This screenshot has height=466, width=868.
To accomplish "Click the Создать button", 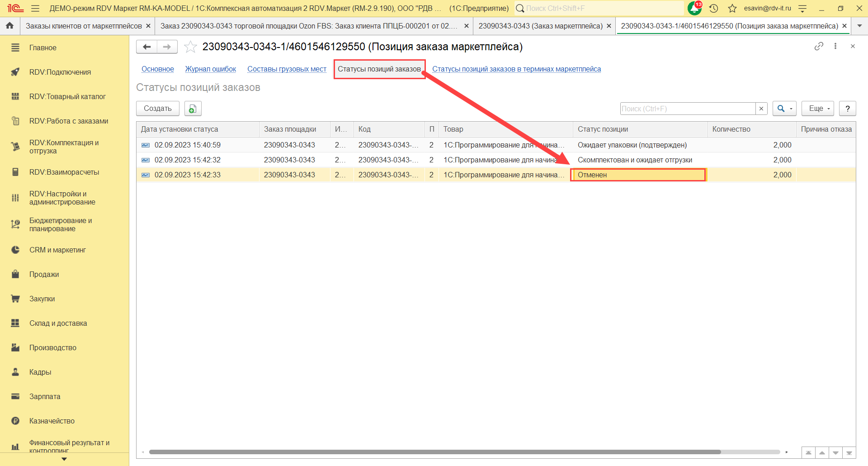I will click(158, 109).
